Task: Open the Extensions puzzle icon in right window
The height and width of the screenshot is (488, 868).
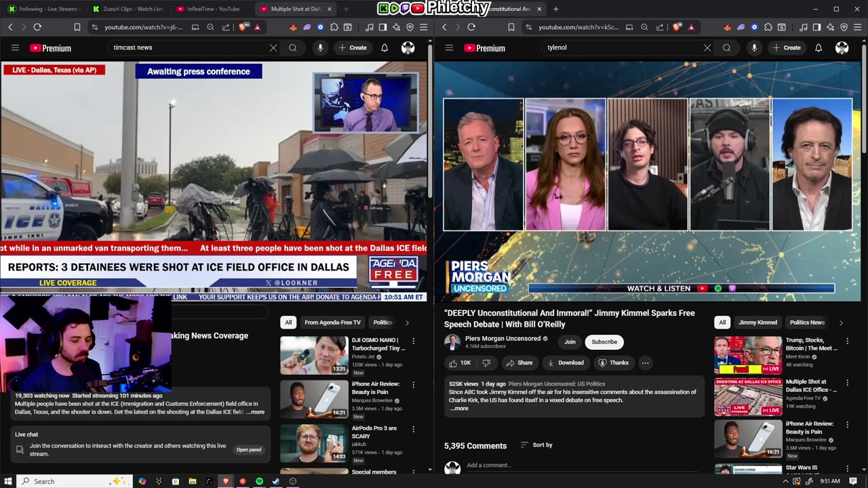Action: pos(768,27)
